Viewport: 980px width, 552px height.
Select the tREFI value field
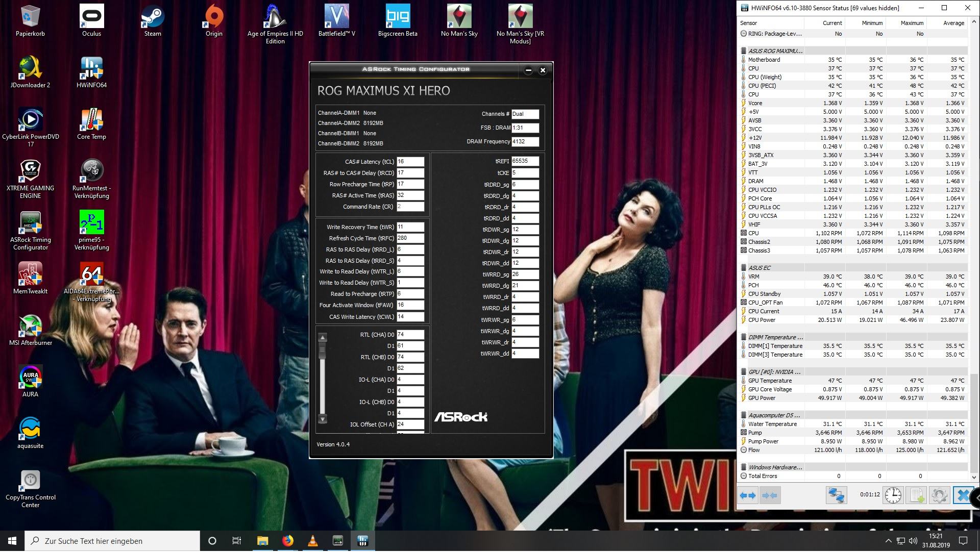525,161
